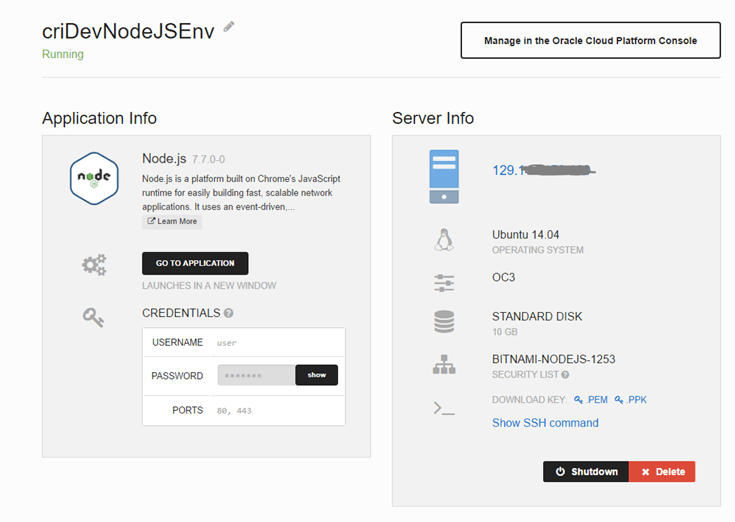735x522 pixels.
Task: Open Manage in the Oracle Cloud Platform Console
Action: click(x=589, y=41)
